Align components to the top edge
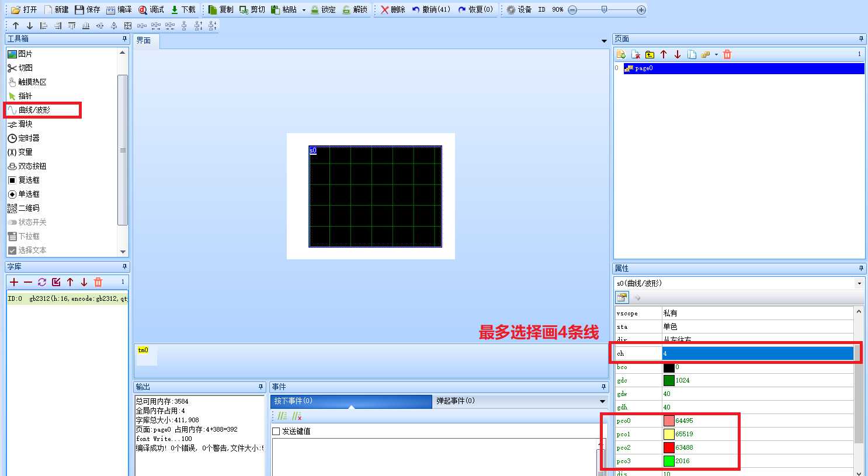868x476 pixels. [x=72, y=26]
